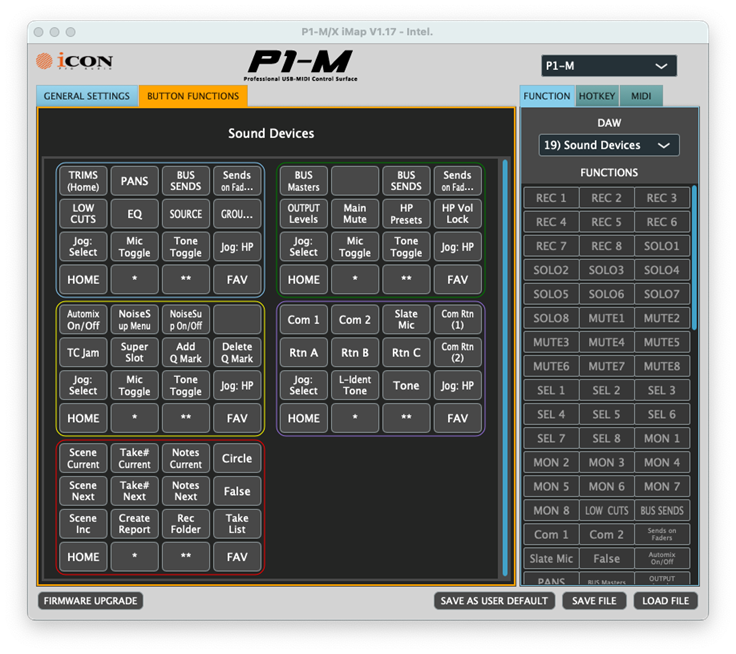Click the LOW CUTS button in the blue group
The image size is (736, 654).
83,214
